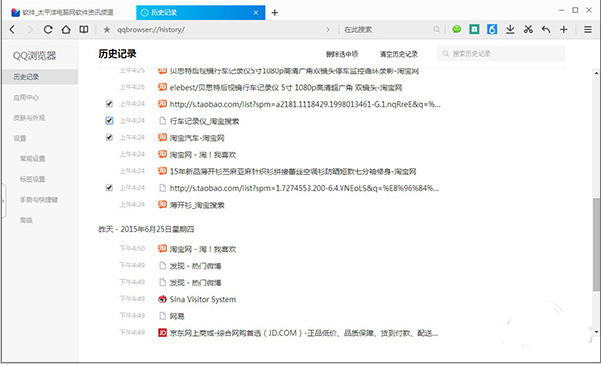This screenshot has height=365, width=601.
Task: Open the hamburger main menu
Action: (588, 30)
